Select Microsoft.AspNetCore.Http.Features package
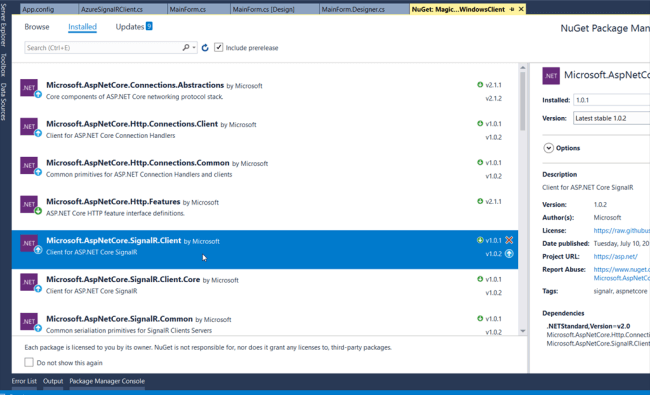This screenshot has width=650, height=395. [264, 207]
